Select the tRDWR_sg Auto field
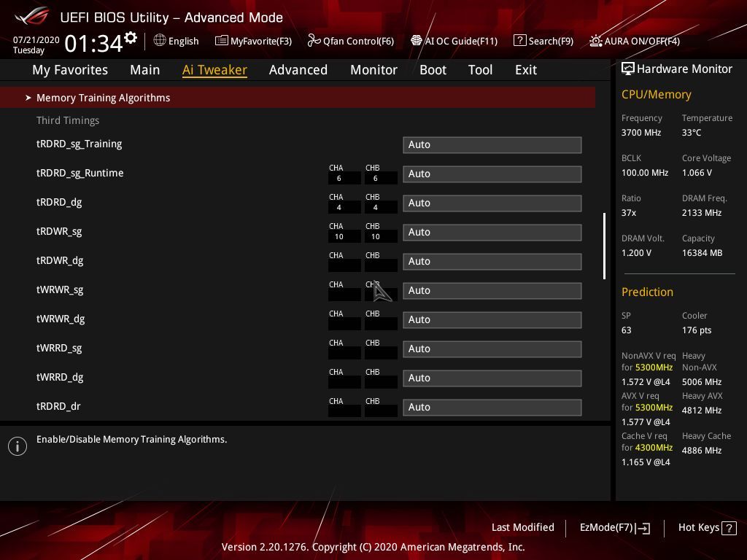The height and width of the screenshot is (560, 747). point(492,233)
